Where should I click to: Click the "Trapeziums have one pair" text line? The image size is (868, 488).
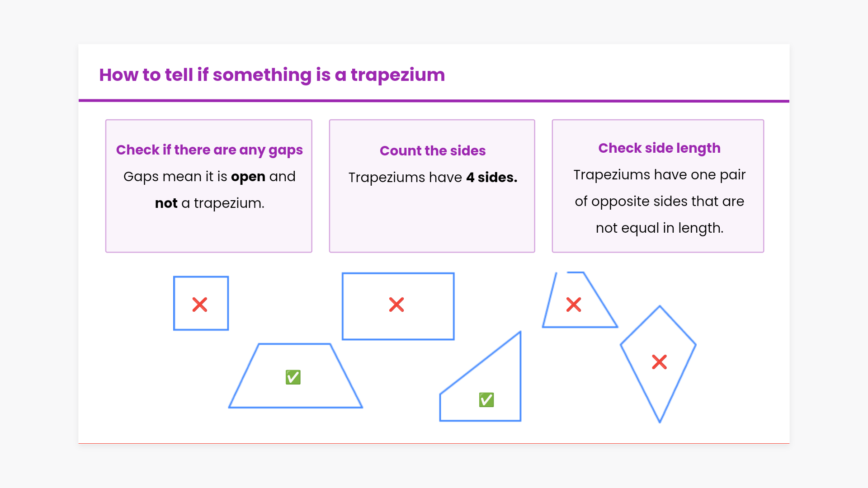[x=659, y=175]
